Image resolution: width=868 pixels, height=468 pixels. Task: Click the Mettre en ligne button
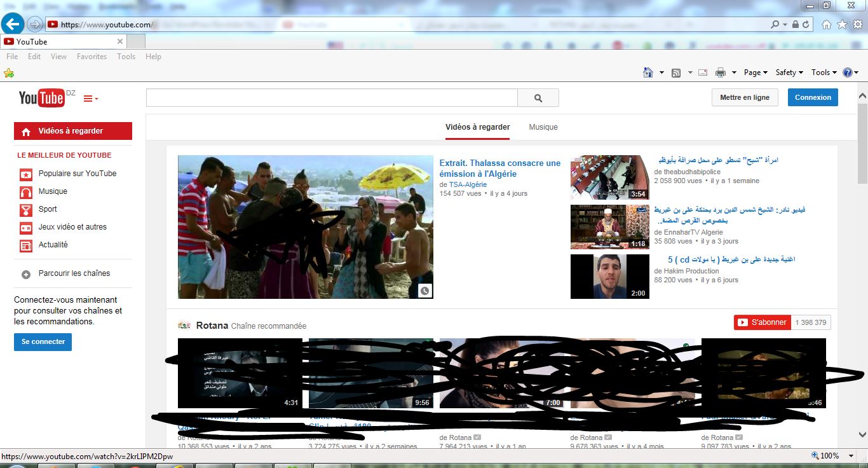[745, 97]
